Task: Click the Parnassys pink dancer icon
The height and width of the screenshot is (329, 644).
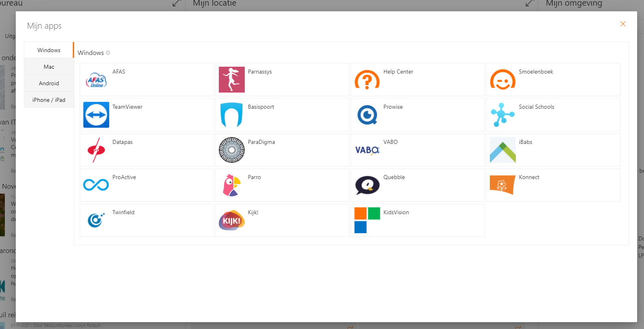Action: (x=232, y=80)
